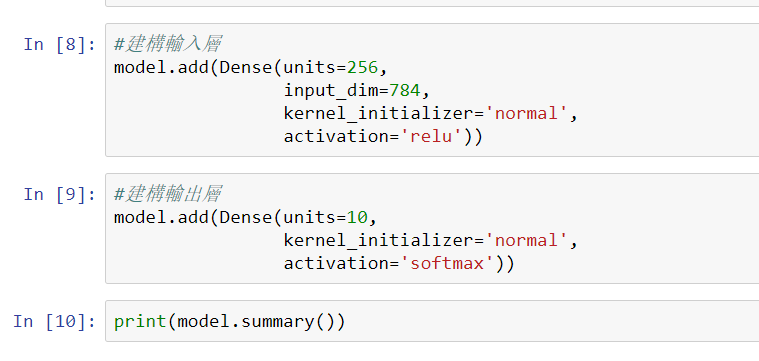Click model.add in the output layer cell
The height and width of the screenshot is (361, 759).
tap(161, 218)
